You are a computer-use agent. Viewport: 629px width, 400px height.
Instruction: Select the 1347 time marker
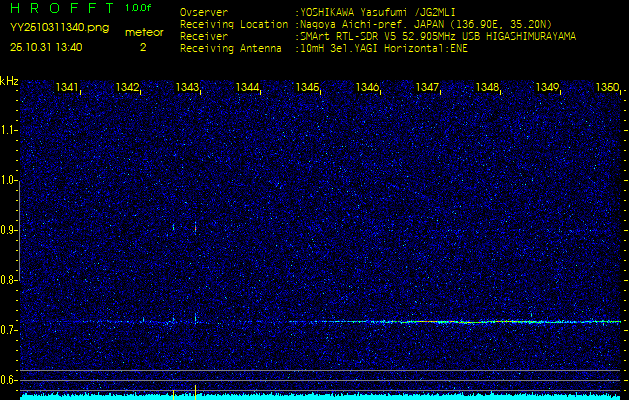(427, 88)
